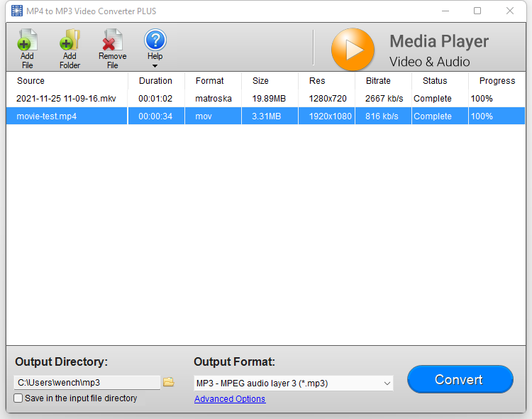This screenshot has height=419, width=532.
Task: Click the 00:00:34 duration cell
Action: 155,116
